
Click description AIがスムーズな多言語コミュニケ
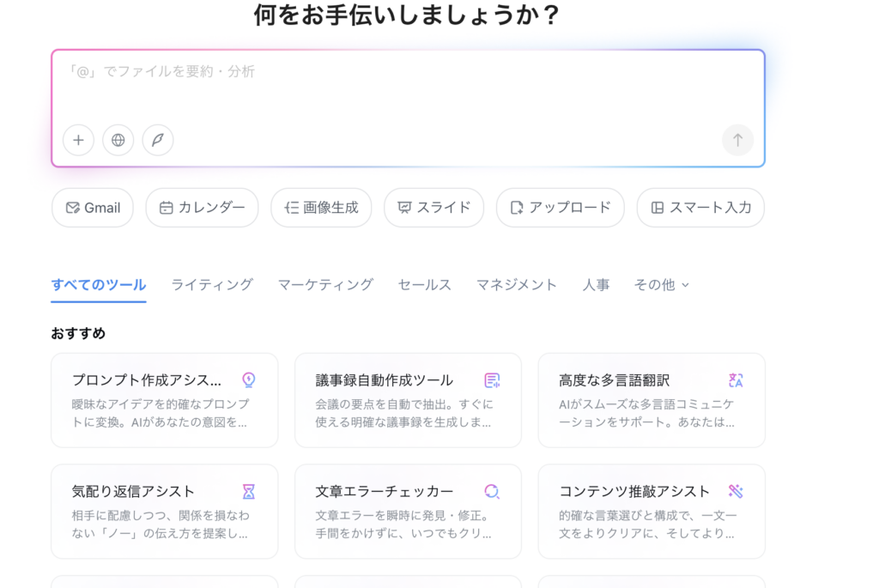[x=646, y=404]
